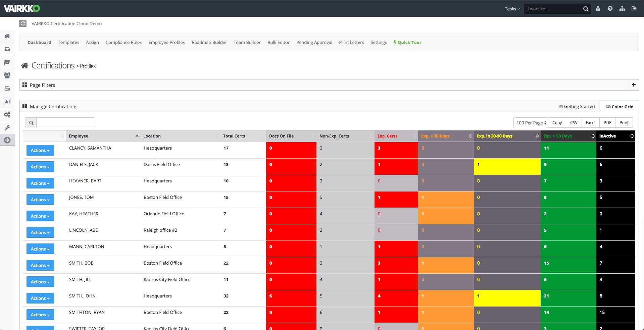
Task: Click yellow Exp. 30-90 Days cell for DANIELS, JACK
Action: coord(507,167)
